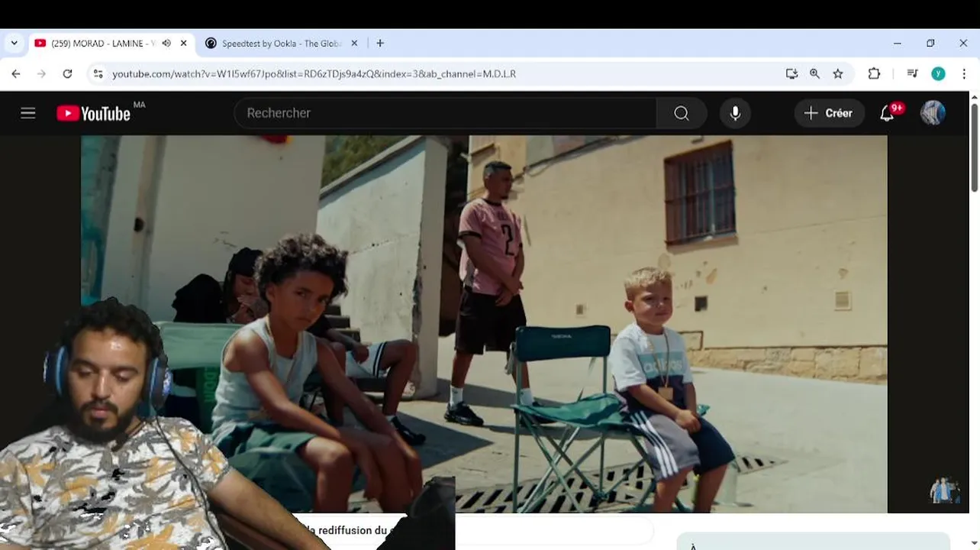This screenshot has height=550, width=980.
Task: Switch to Speedtest by Ookla tab
Action: pos(281,44)
